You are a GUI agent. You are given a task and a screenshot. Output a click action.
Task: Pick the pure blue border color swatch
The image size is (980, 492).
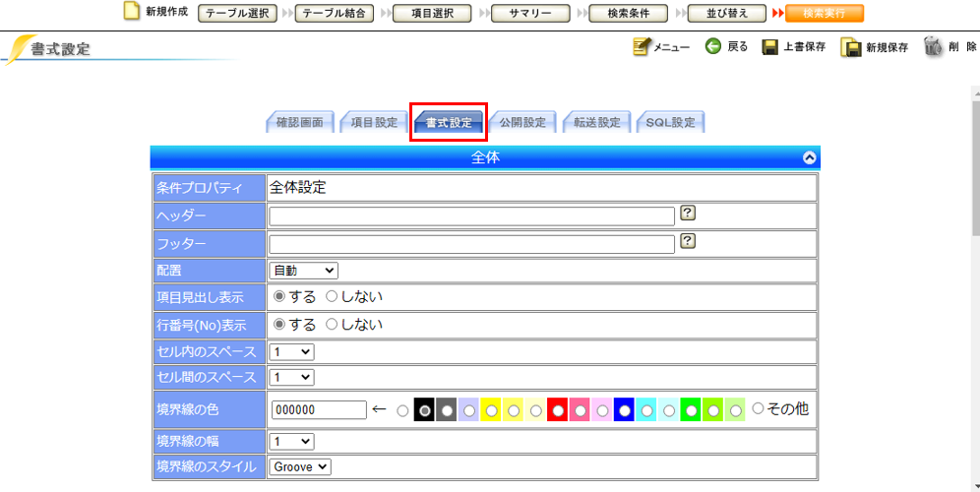(x=625, y=410)
